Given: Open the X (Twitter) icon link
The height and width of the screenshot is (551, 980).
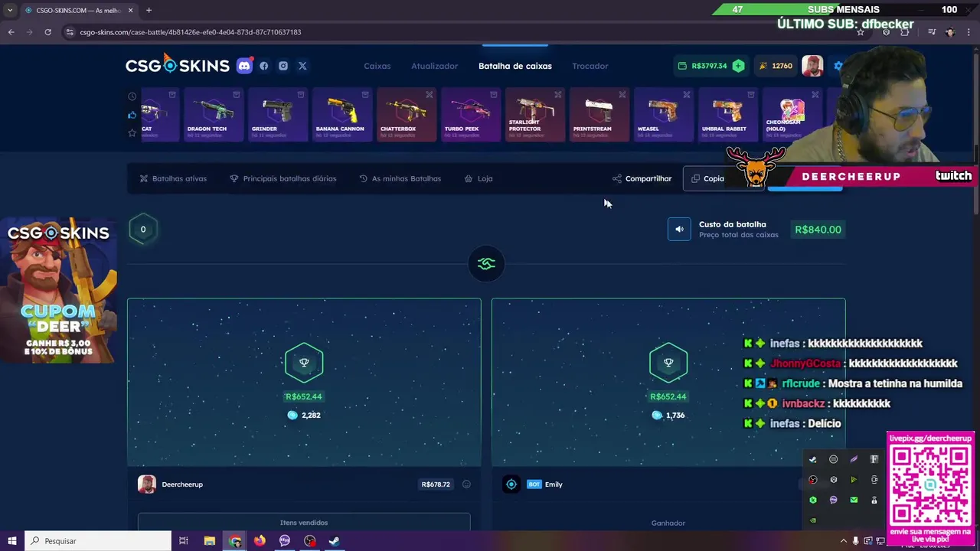Looking at the screenshot, I should [302, 66].
